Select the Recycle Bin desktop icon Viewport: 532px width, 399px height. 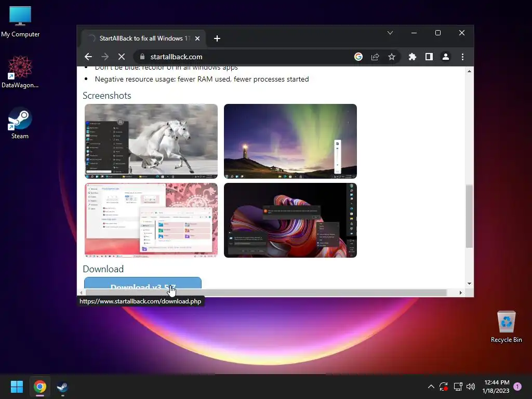coord(506,327)
